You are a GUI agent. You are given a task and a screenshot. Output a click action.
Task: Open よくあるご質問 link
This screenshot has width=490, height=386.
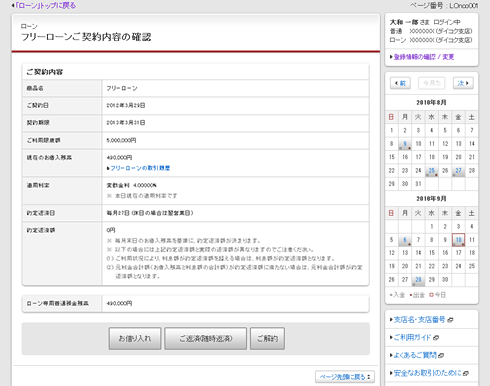pyautogui.click(x=415, y=355)
